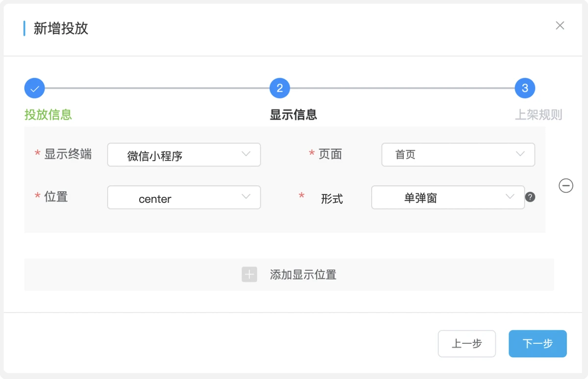The width and height of the screenshot is (588, 379).
Task: Proceed with the 下一步 button
Action: (538, 344)
